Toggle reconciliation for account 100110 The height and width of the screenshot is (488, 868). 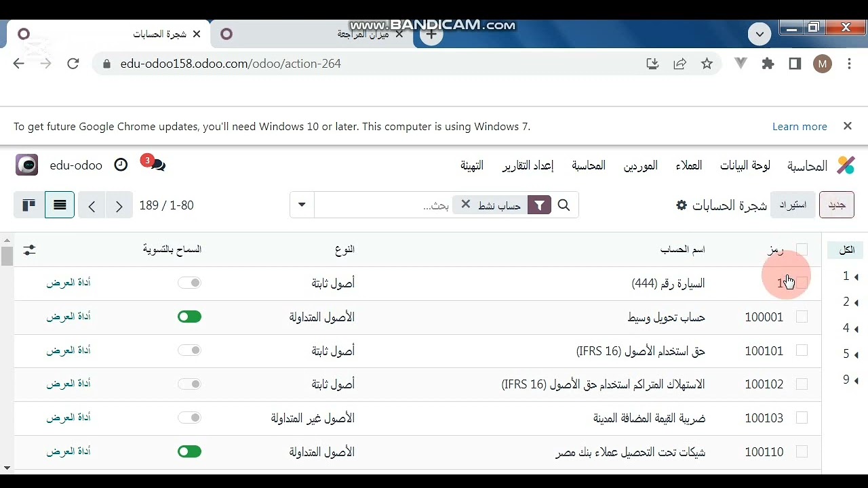190,451
